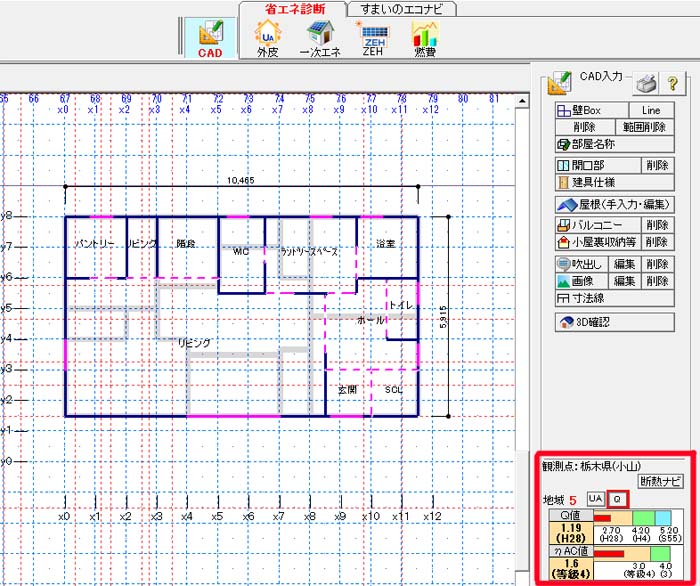Click the 観測点: 栃木県(小山) label
The image size is (700, 586).
pos(592,467)
